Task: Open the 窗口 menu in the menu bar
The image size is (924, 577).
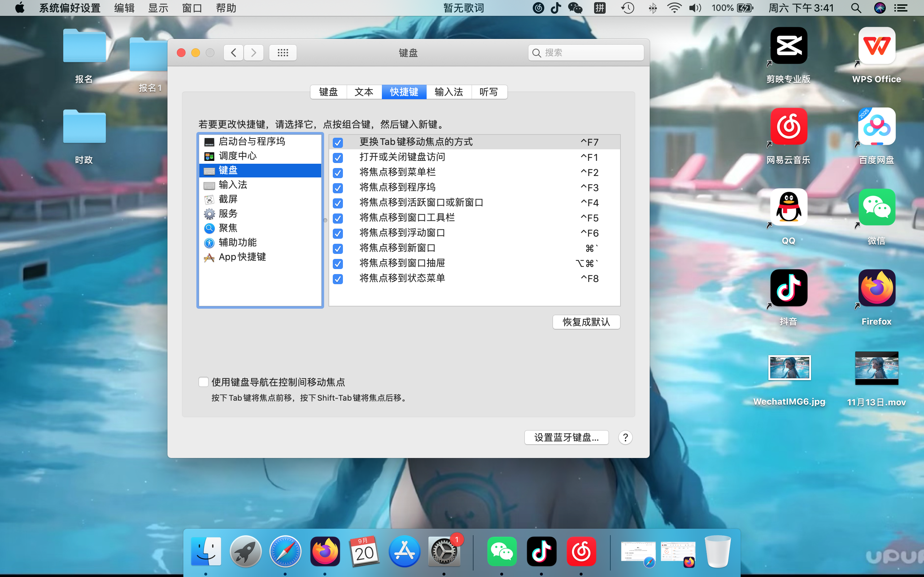Action: (x=192, y=8)
